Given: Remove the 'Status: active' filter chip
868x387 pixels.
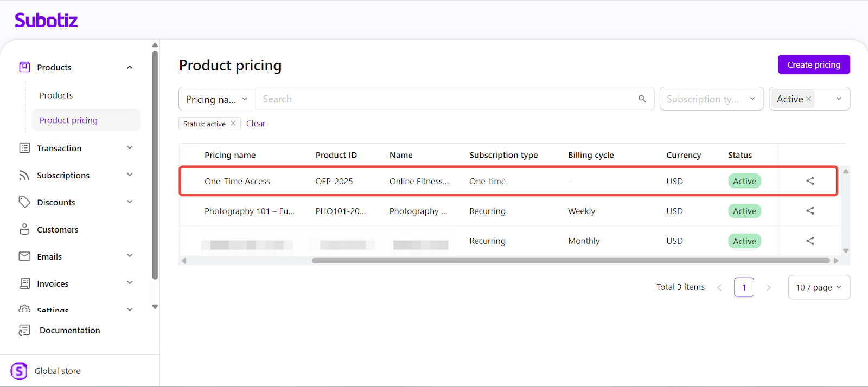Looking at the screenshot, I should [x=233, y=124].
